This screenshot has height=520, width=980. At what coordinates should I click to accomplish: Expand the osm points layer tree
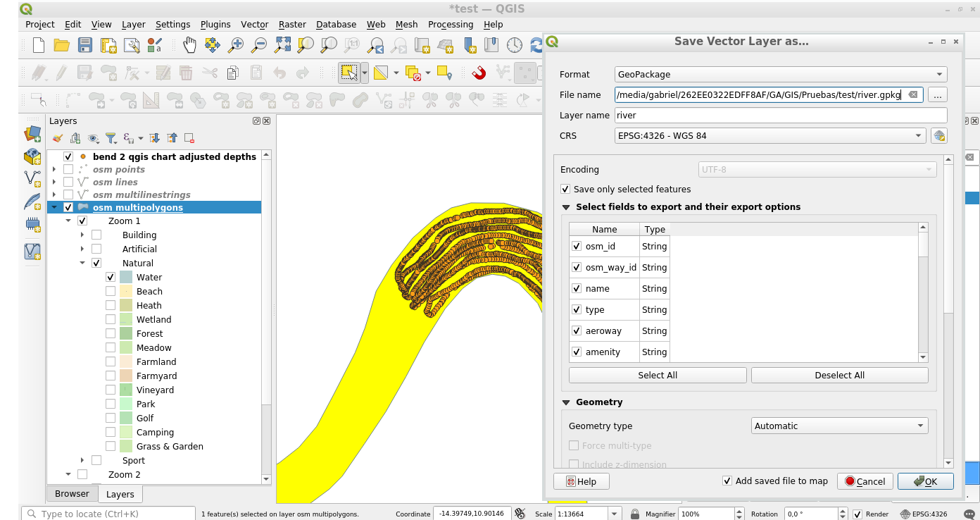54,169
